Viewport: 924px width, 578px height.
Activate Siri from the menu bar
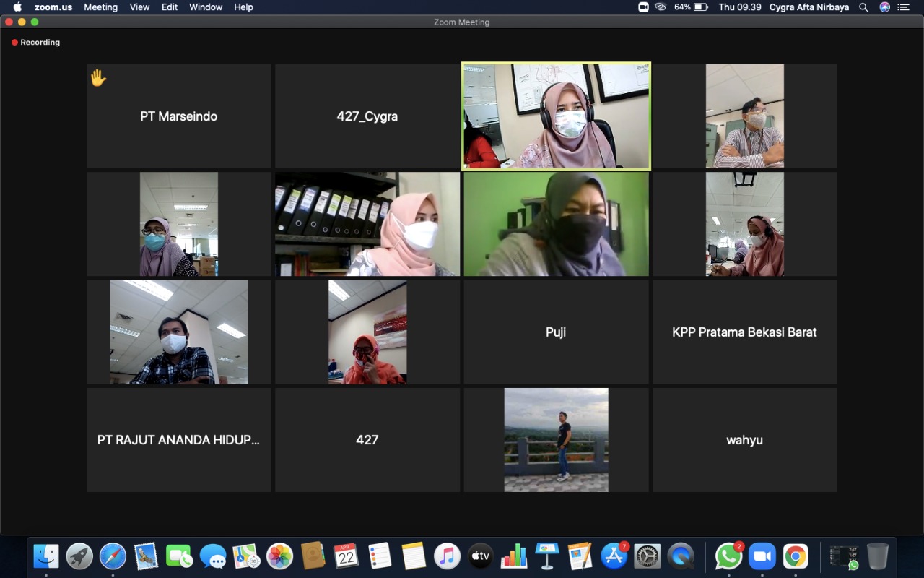coord(884,7)
